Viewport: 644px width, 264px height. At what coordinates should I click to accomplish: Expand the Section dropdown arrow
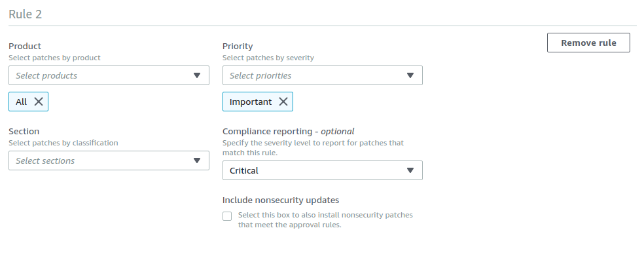point(197,160)
